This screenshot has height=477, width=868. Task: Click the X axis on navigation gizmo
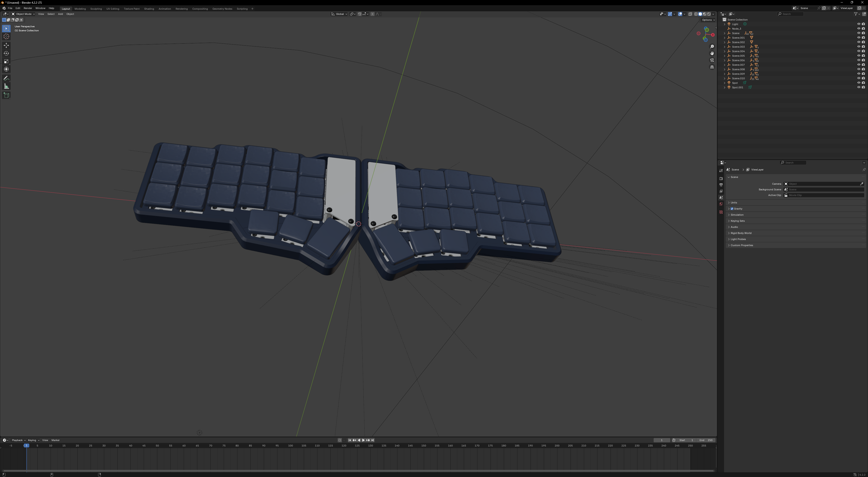tap(713, 35)
